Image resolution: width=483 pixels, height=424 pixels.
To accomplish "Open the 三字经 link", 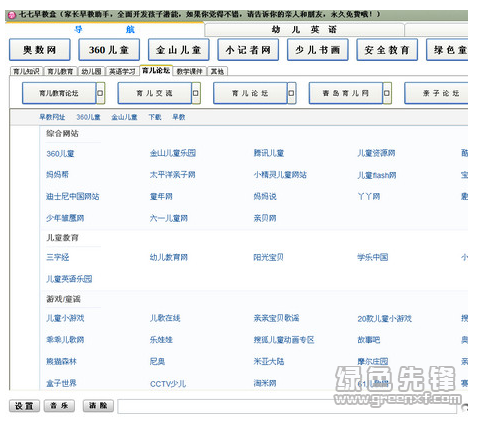I will (x=58, y=257).
